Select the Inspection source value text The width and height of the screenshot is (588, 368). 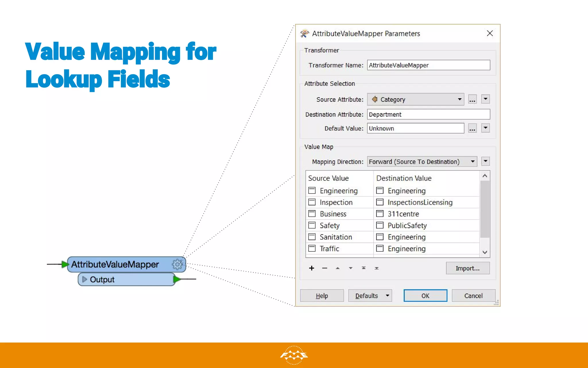336,202
